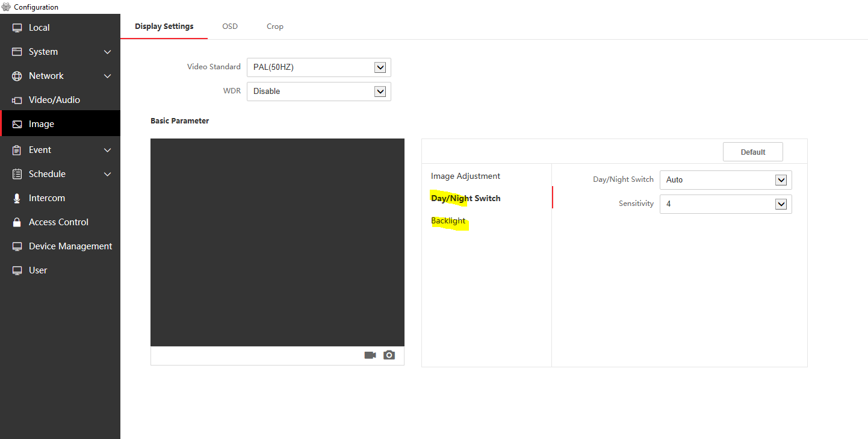Viewport: 868px width, 439px height.
Task: Select Image Adjustment in parameter list
Action: tap(465, 176)
